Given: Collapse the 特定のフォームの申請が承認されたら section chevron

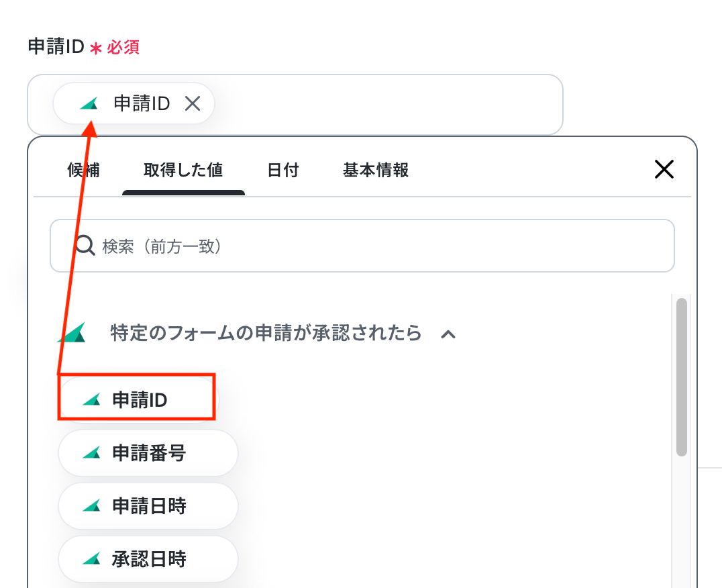Looking at the screenshot, I should pos(448,334).
